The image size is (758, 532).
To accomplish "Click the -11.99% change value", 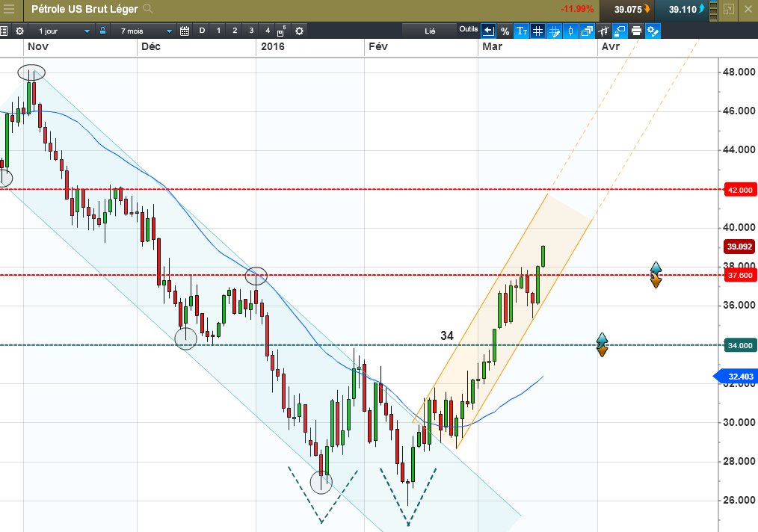I will click(x=576, y=9).
